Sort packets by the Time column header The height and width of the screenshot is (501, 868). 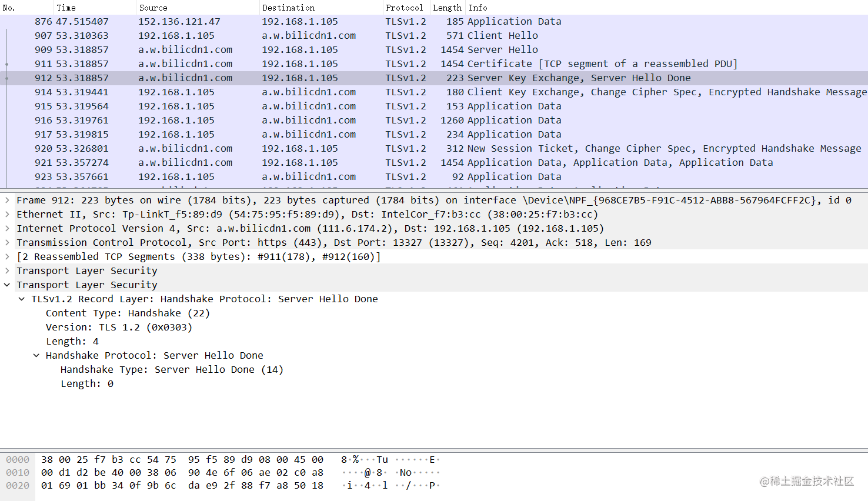tap(95, 8)
